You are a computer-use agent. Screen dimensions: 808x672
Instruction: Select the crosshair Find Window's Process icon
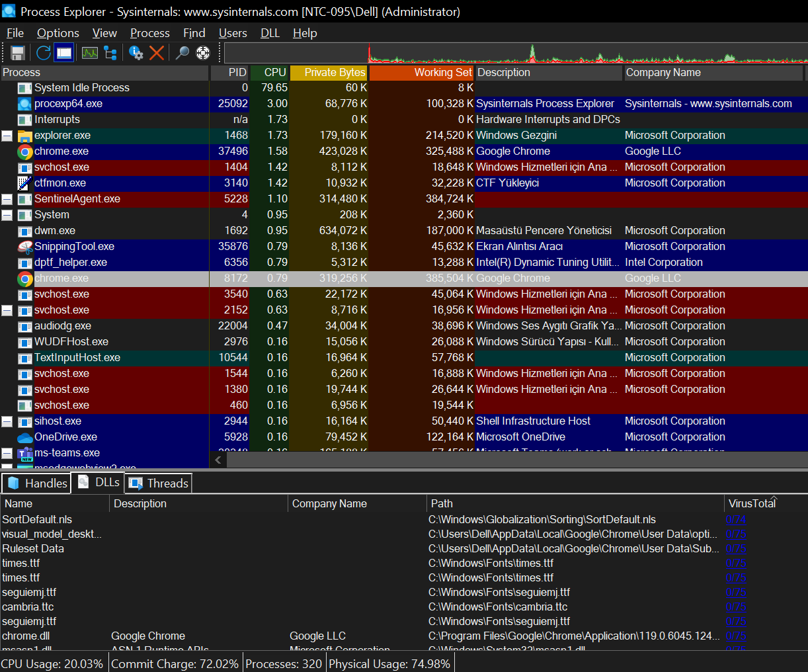coord(203,53)
